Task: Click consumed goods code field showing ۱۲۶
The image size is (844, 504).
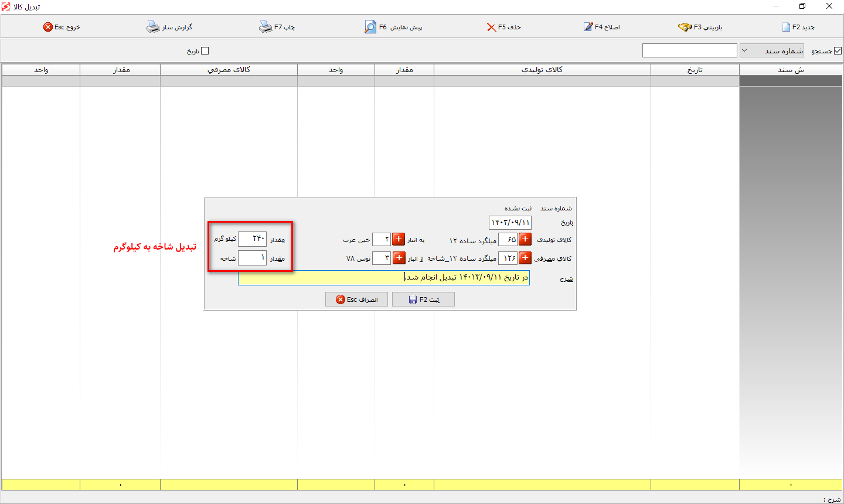Action: click(x=508, y=258)
